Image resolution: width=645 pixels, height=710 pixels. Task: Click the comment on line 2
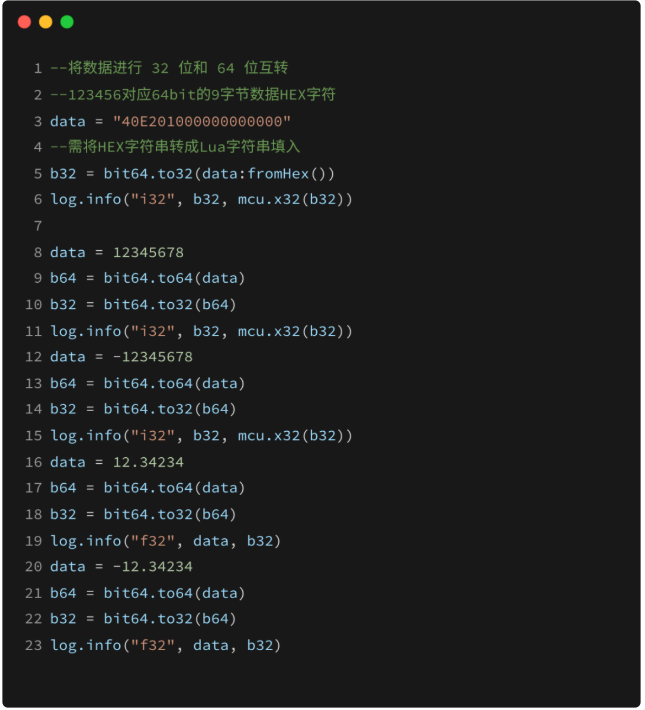(x=193, y=95)
